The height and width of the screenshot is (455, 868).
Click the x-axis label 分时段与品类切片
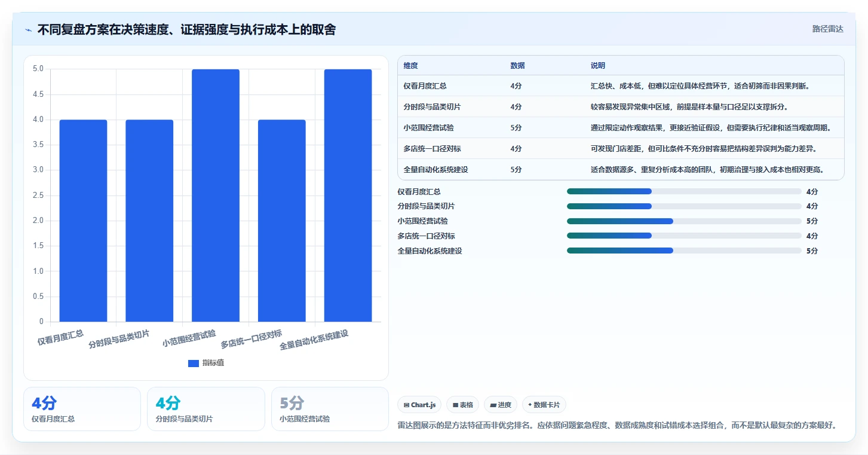[119, 339]
